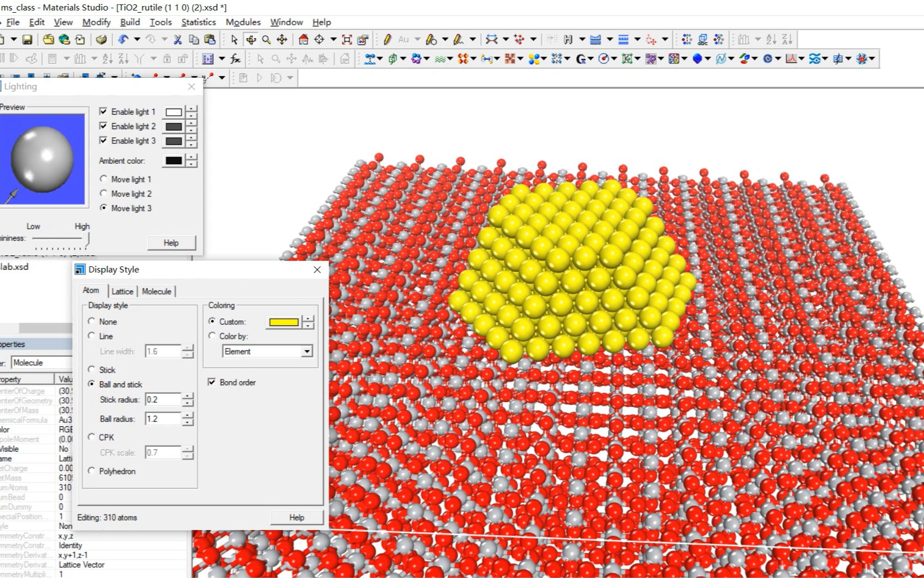The image size is (924, 578).
Task: Open Display Options icon next to Fit View
Action: [x=363, y=40]
